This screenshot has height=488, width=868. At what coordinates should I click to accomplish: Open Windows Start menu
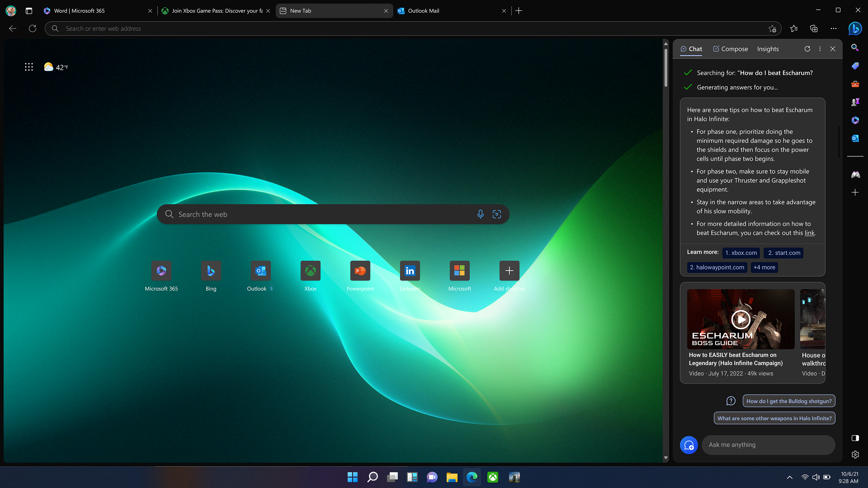coord(353,477)
